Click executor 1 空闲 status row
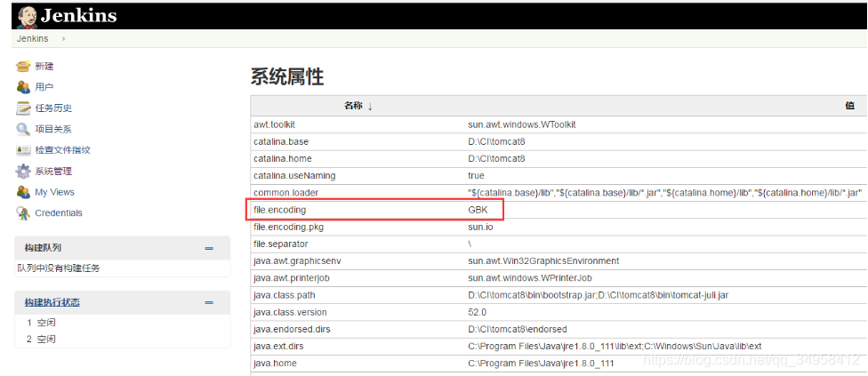Screen dimensions: 868x376 tap(42, 323)
